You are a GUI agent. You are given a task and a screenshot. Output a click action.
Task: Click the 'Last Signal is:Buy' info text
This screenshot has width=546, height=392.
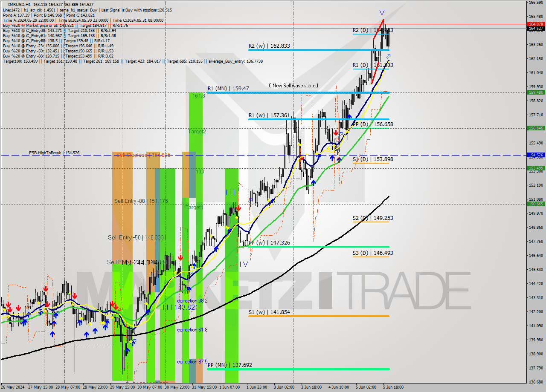pos(136,9)
